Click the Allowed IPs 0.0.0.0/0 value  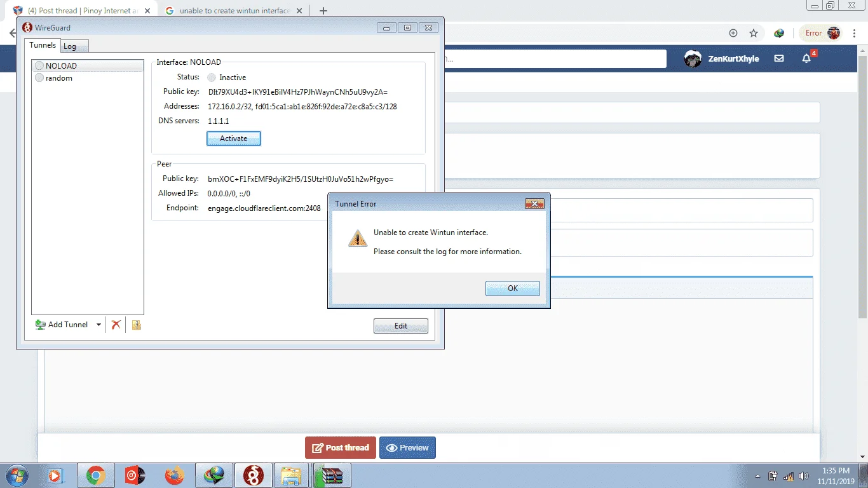coord(229,194)
